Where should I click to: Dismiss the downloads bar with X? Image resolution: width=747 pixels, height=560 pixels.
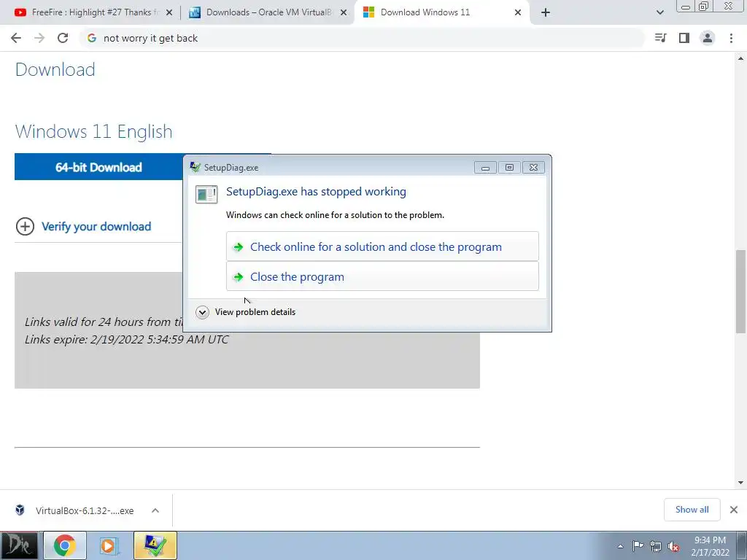[734, 510]
